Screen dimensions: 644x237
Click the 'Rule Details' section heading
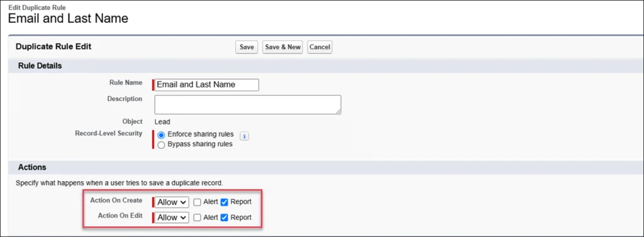point(40,66)
